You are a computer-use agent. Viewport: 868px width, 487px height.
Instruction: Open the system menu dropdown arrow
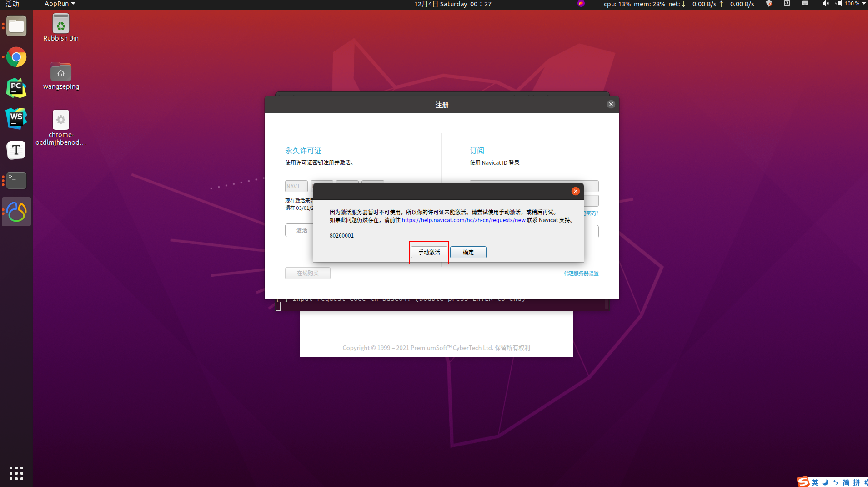click(864, 4)
